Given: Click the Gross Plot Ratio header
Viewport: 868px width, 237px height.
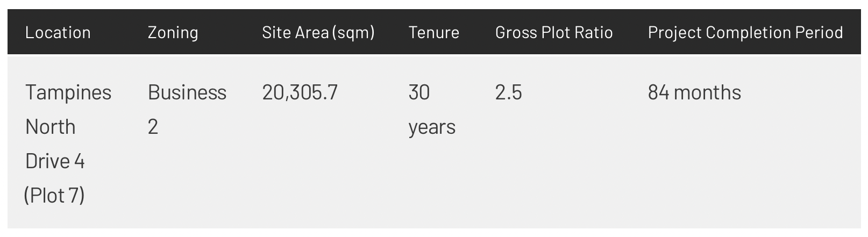Looking at the screenshot, I should [553, 33].
